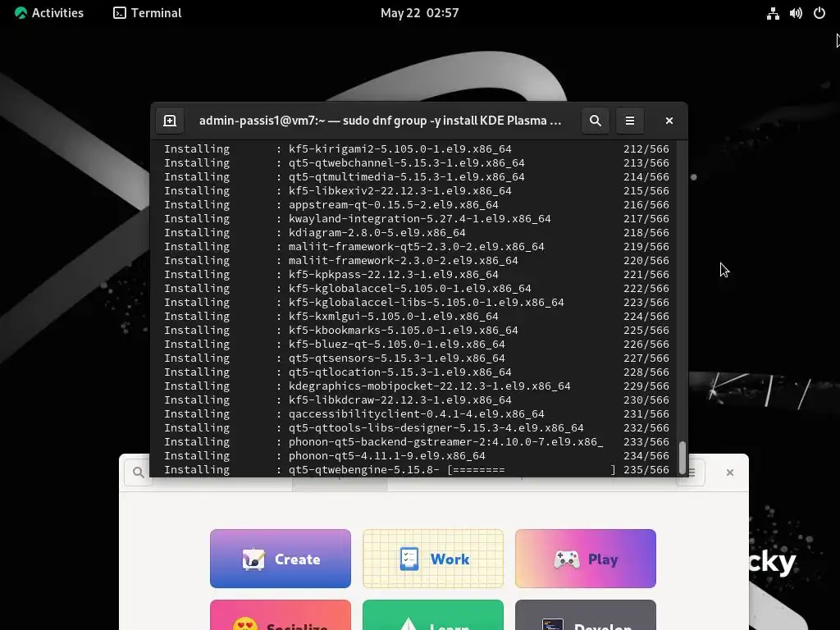Screen dimensions: 840x630
Task: Click the network status icon
Action: [x=773, y=13]
